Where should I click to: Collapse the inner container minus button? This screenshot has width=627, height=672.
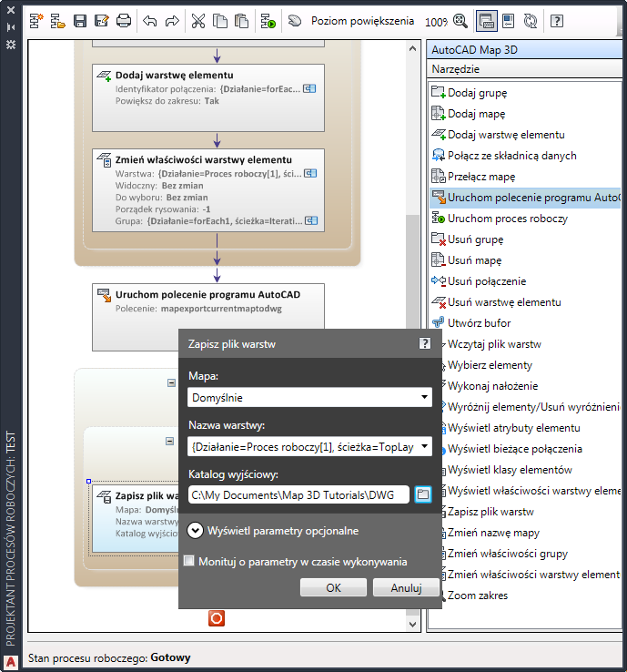tap(169, 441)
